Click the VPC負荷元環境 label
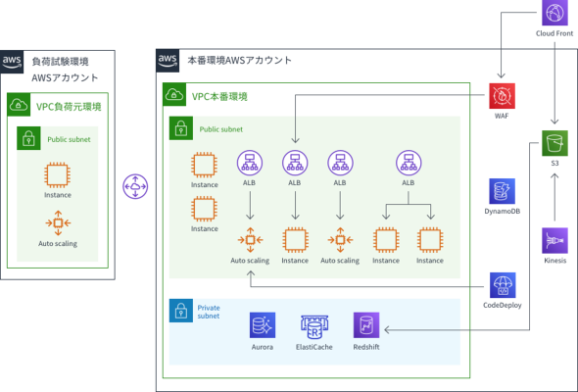This screenshot has height=392, width=578. point(69,107)
